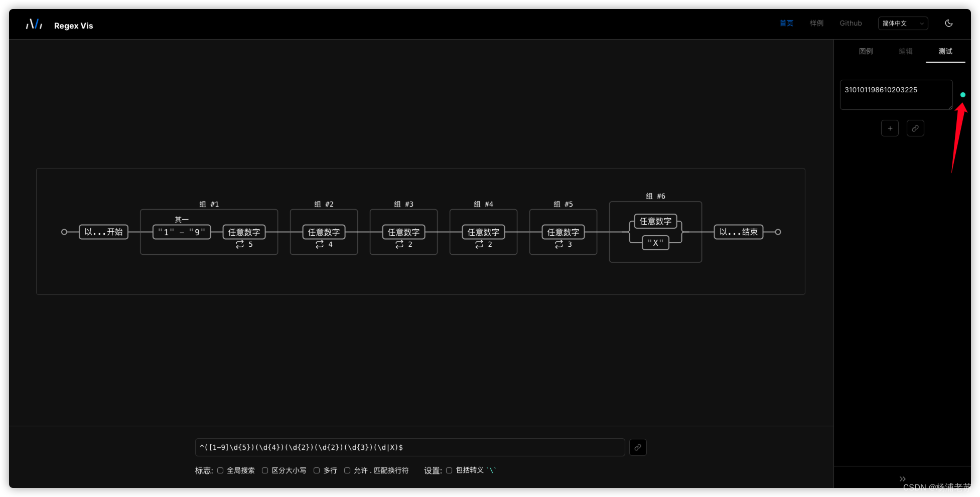Image resolution: width=980 pixels, height=497 pixels.
Task: Enable the 区分大小写 case flag checkbox
Action: 265,470
